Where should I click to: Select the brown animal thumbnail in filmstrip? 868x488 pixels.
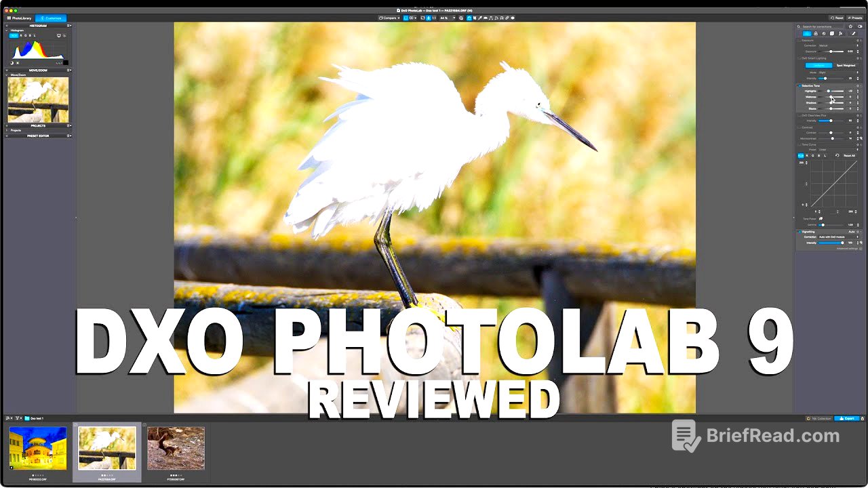tap(176, 448)
